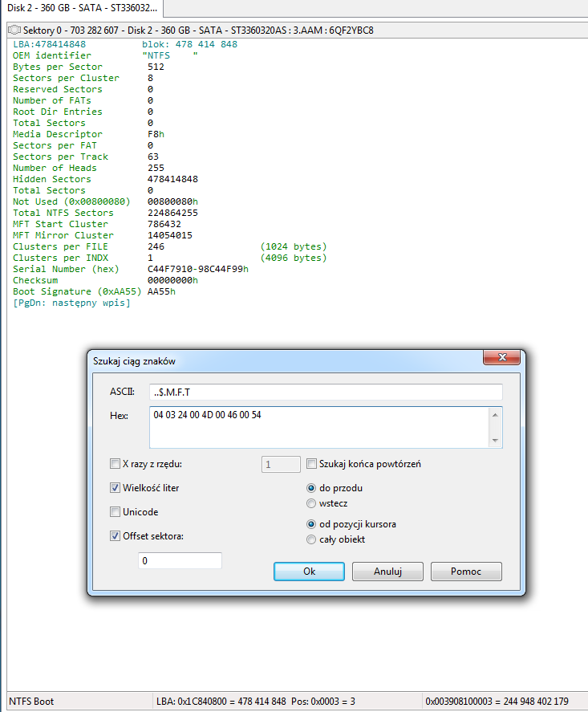Screen dimensions: 588x712
Task: Click LBA position status bar section
Action: (255, 702)
